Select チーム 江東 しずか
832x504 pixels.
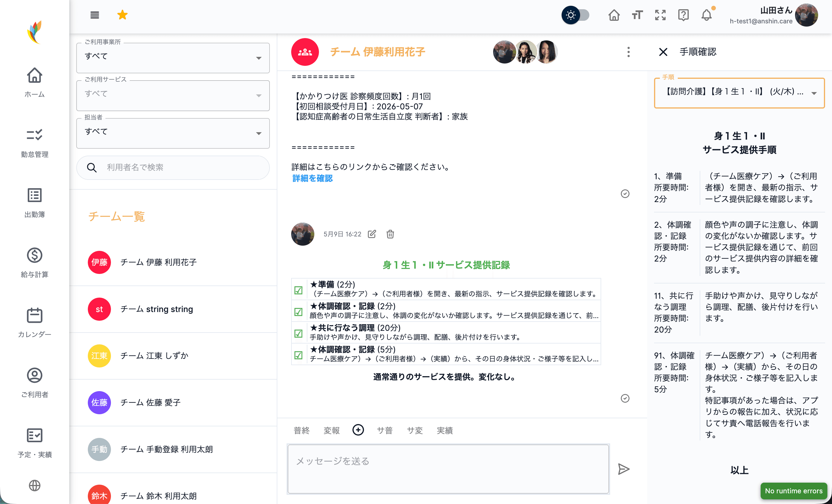pyautogui.click(x=173, y=356)
